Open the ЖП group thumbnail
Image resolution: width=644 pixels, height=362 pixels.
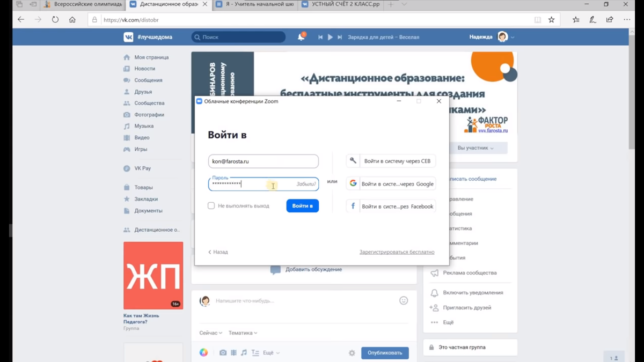[153, 276]
